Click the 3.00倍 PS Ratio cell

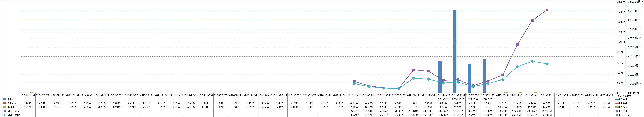(x=28, y=103)
